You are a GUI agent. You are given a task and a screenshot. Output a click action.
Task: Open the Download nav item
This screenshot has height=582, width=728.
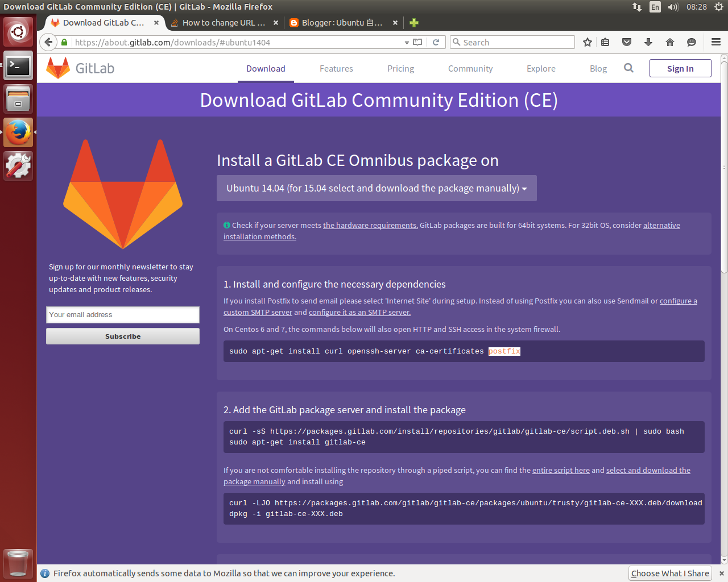pos(266,68)
